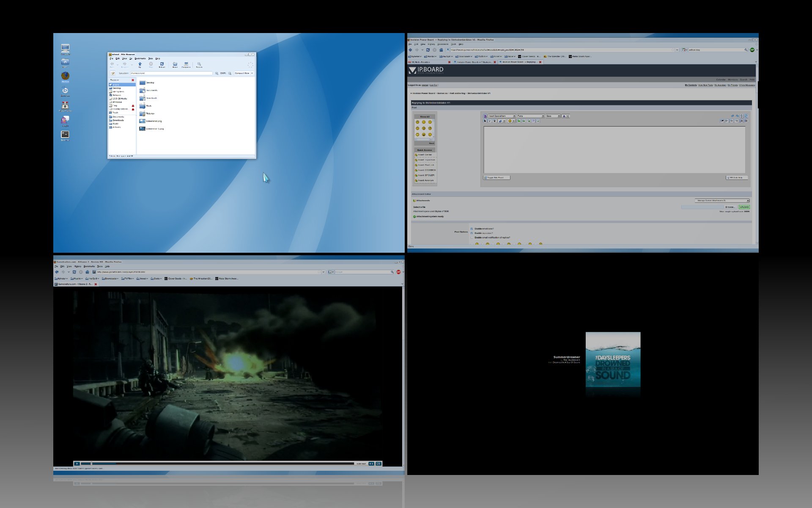Click play button on Gametrailers video player
The image size is (812, 508).
coord(77,464)
